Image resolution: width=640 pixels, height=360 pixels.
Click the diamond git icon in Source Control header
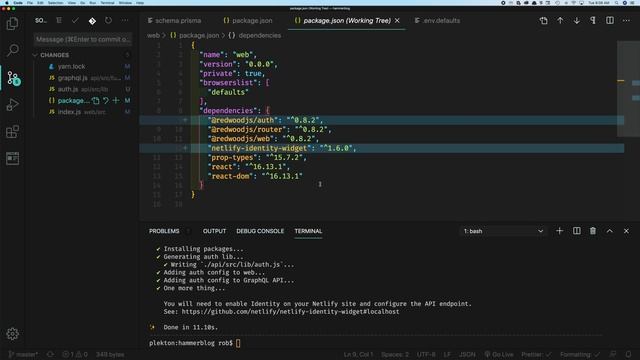(92, 21)
